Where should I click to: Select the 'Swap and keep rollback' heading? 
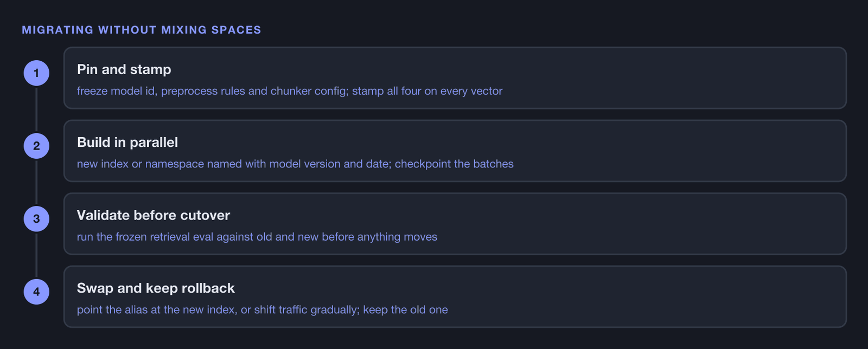[x=156, y=288]
